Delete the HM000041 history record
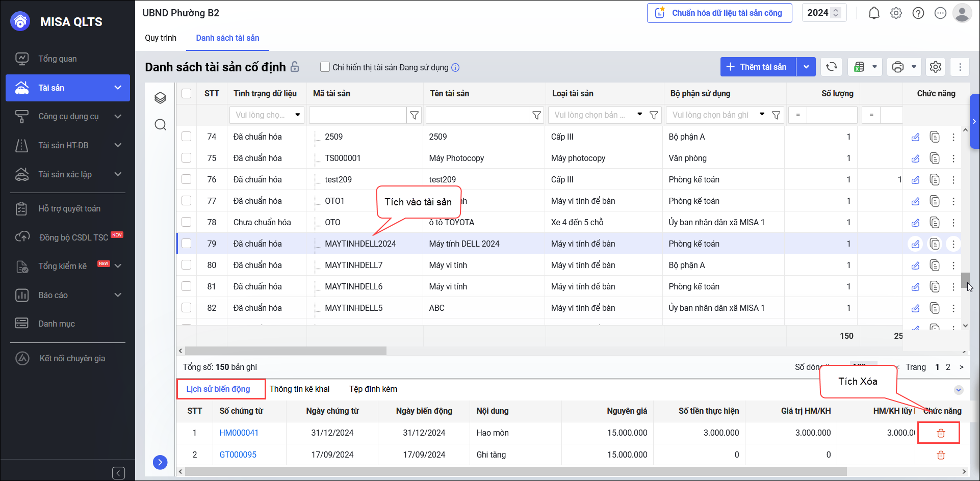This screenshot has height=481, width=980. pos(941,433)
